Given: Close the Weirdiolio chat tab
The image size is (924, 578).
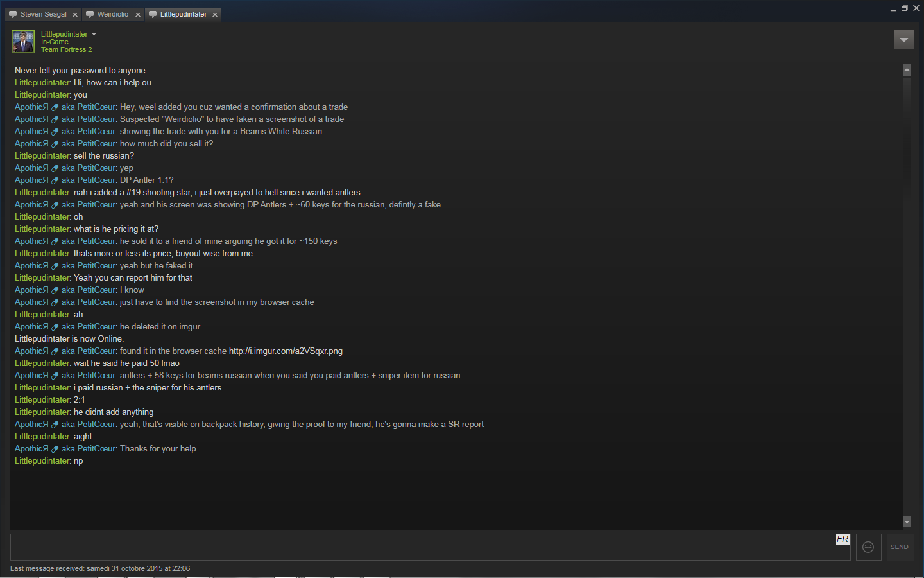Looking at the screenshot, I should [137, 15].
